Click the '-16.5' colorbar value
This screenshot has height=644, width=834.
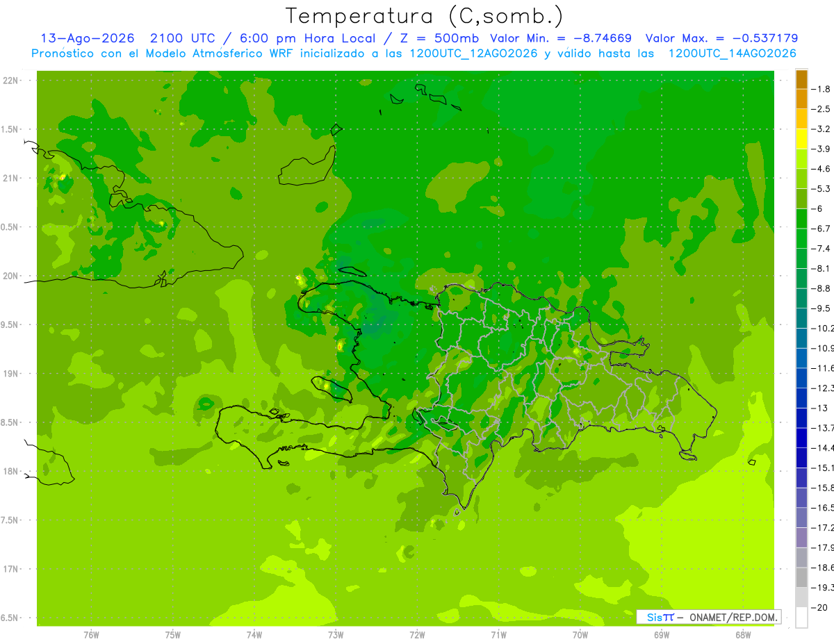822,508
